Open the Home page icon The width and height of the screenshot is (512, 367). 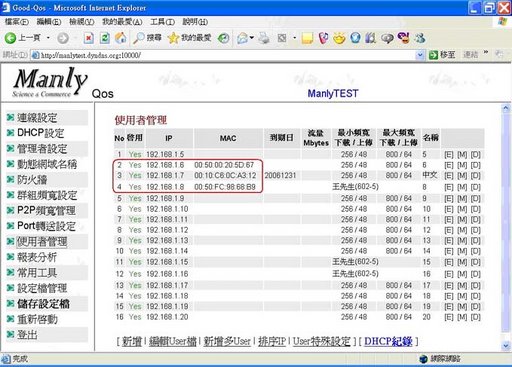click(x=121, y=38)
